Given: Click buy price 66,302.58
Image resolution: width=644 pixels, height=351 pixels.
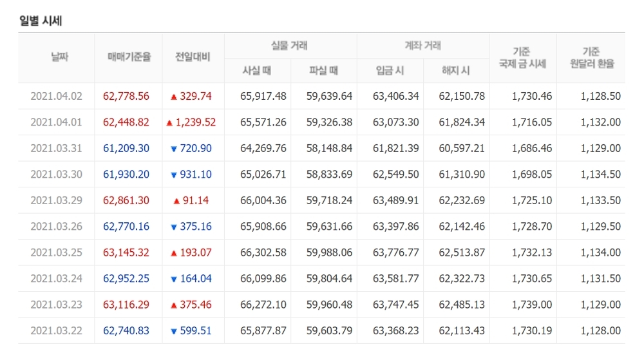Looking at the screenshot, I should (263, 252).
